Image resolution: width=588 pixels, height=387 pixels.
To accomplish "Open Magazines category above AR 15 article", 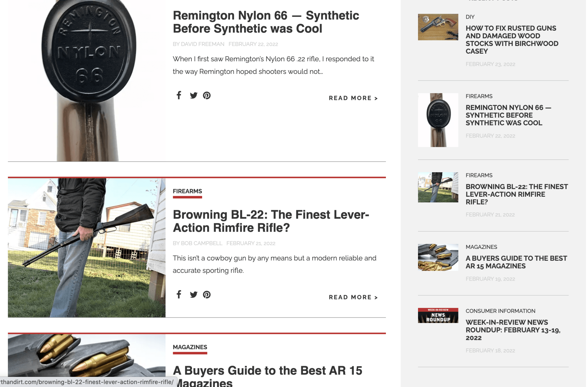I will 190,347.
